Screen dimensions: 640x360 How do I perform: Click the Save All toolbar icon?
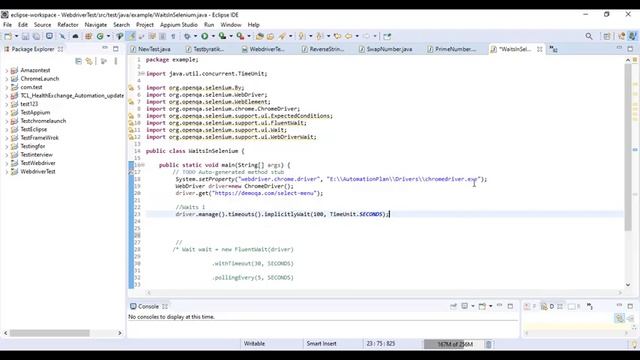[x=36, y=36]
